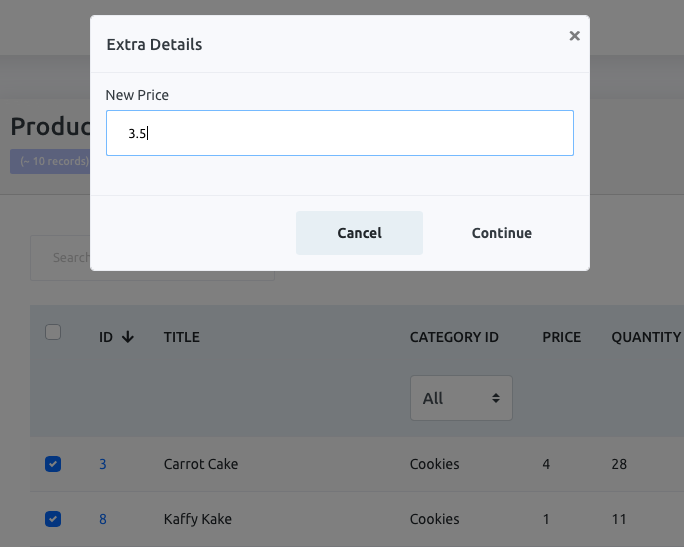Uncheck the Carrot Cake row checkbox
The height and width of the screenshot is (547, 684).
[x=54, y=464]
